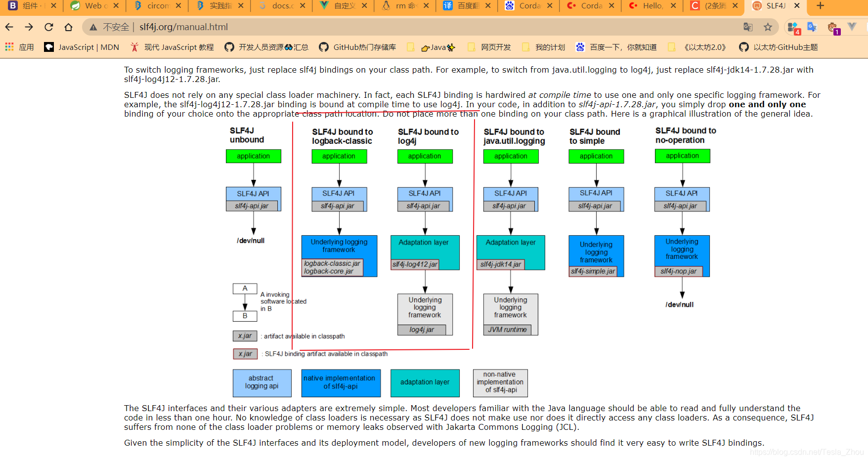The width and height of the screenshot is (868, 461).
Task: Close the (2条消 tab
Action: [735, 6]
